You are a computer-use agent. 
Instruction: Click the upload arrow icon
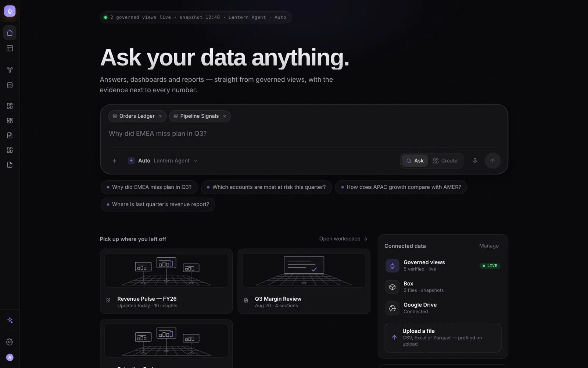point(394,337)
